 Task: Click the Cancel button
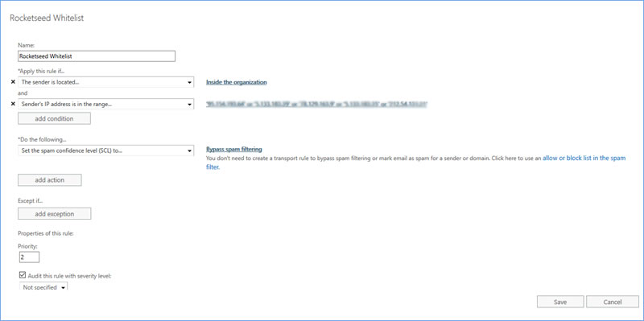[x=613, y=302]
